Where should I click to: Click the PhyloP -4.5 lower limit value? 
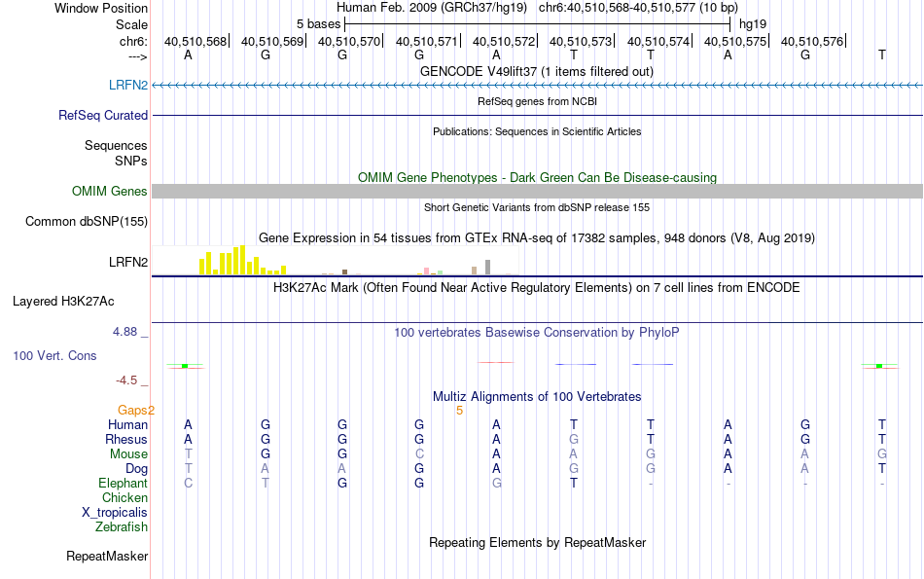click(126, 380)
